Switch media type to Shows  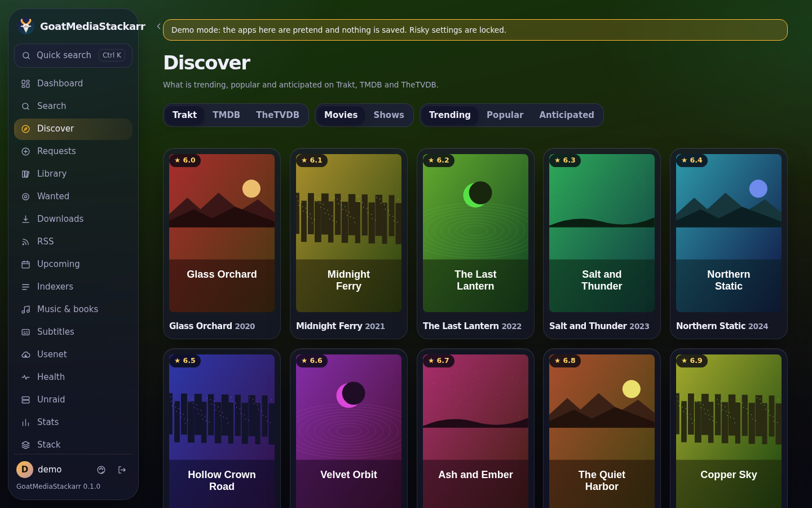(x=389, y=115)
